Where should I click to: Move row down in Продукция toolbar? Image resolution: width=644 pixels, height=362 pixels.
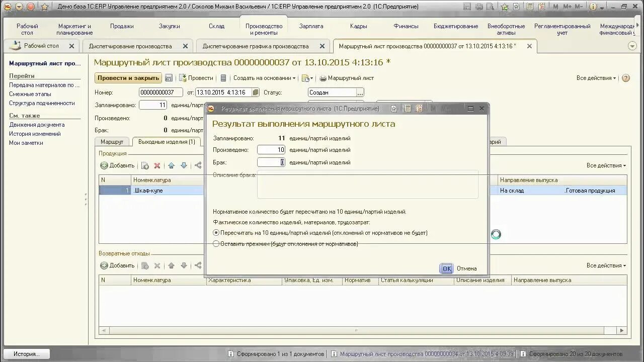(x=184, y=165)
